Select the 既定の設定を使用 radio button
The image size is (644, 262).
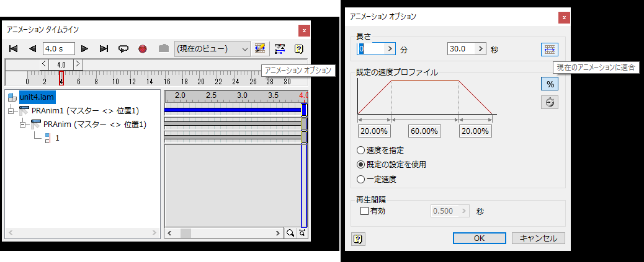[361, 165]
